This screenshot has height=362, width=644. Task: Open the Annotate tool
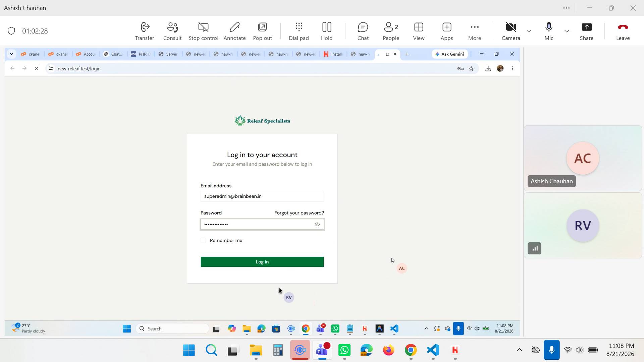point(234,31)
